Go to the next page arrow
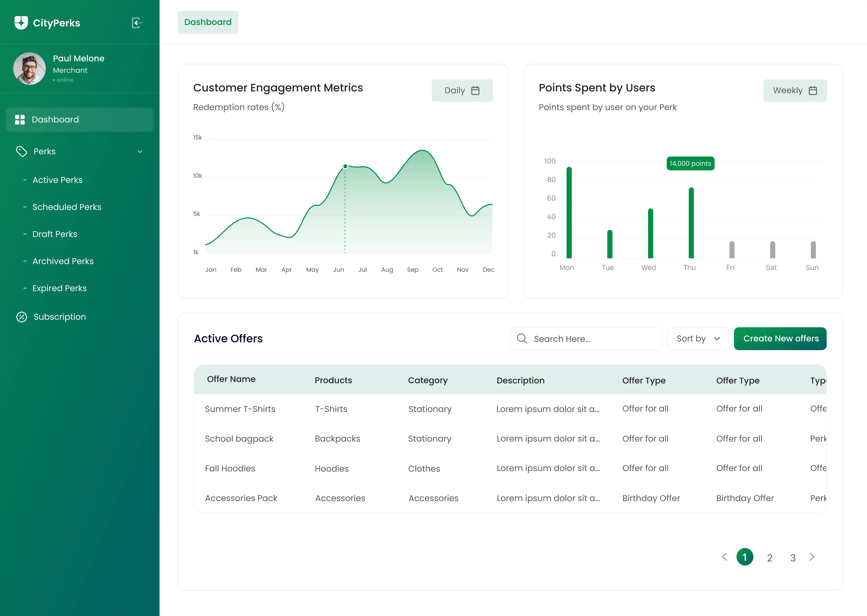The height and width of the screenshot is (616, 867). [x=812, y=557]
